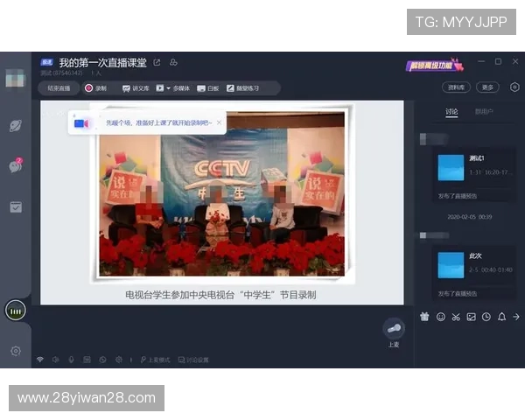Click the 上麦 microphone button
Screen dimensions: 525x420
(394, 329)
